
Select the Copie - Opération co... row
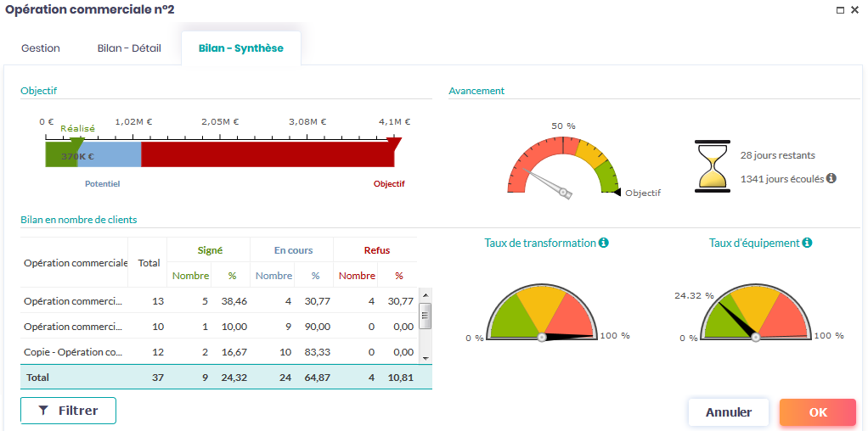click(73, 351)
